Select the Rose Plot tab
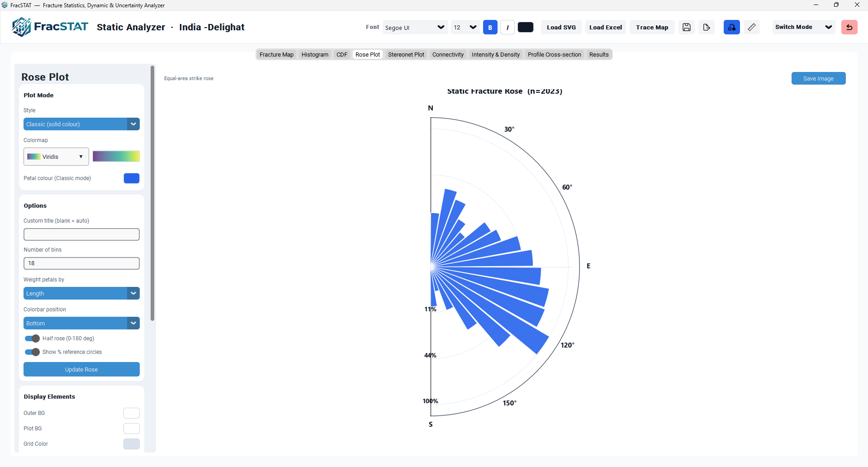868x467 pixels. point(368,54)
